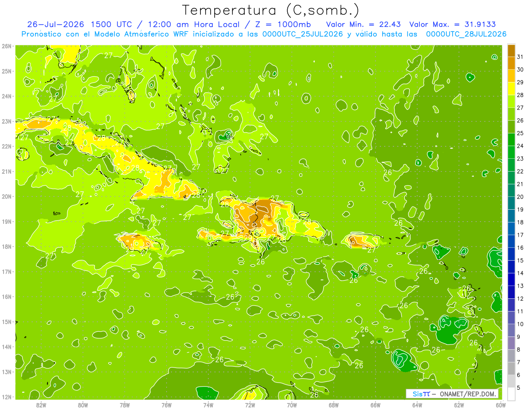Viewport: 532px width, 411px height.
Task: Click the 1500 UTC time label
Action: (112, 24)
